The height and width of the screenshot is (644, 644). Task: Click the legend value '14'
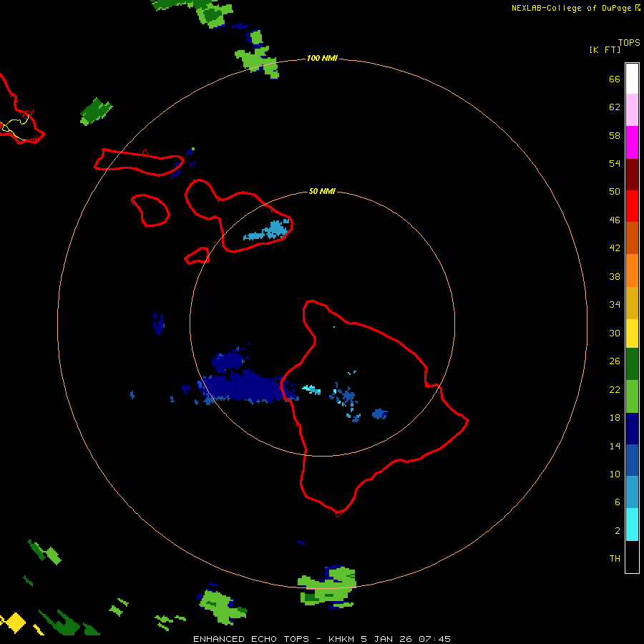point(615,446)
